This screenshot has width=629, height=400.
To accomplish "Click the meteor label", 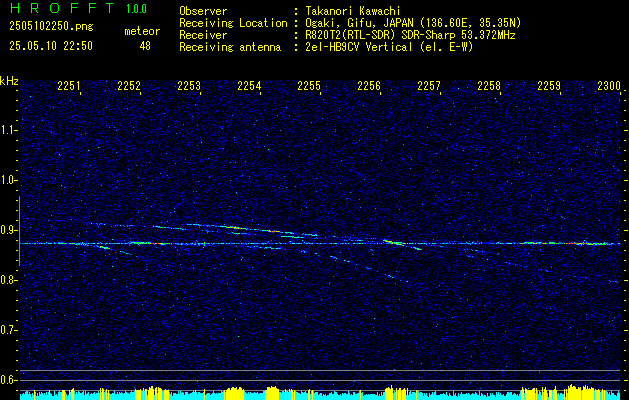I will pos(142,31).
